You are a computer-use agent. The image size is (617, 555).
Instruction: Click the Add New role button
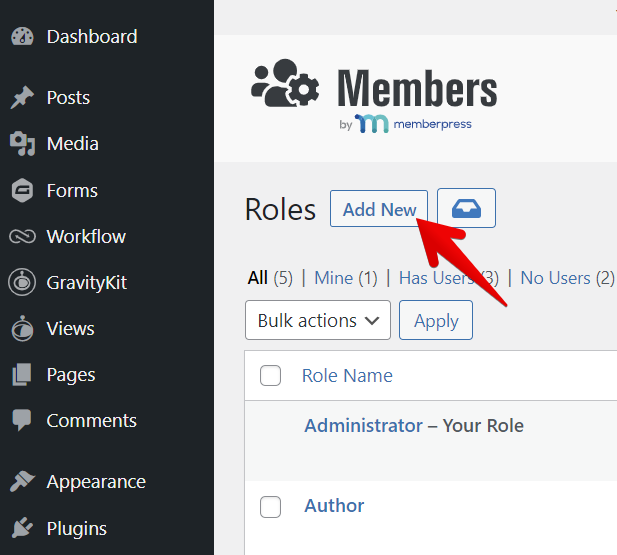379,209
